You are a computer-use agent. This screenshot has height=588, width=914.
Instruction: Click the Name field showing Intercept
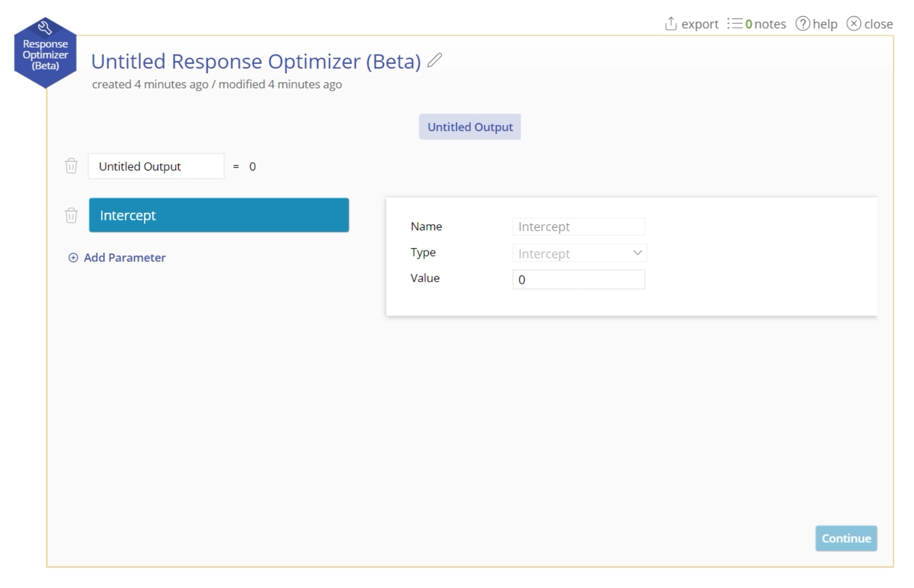point(578,227)
